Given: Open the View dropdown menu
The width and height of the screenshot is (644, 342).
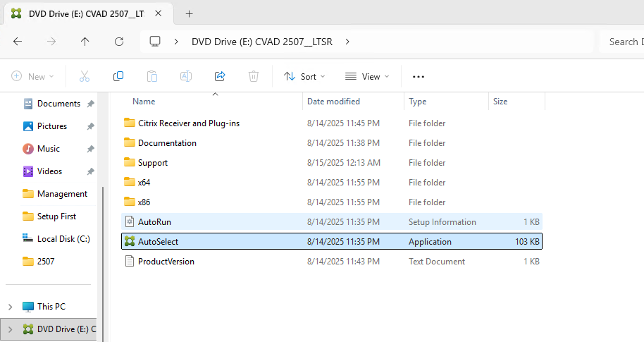Looking at the screenshot, I should (x=367, y=76).
